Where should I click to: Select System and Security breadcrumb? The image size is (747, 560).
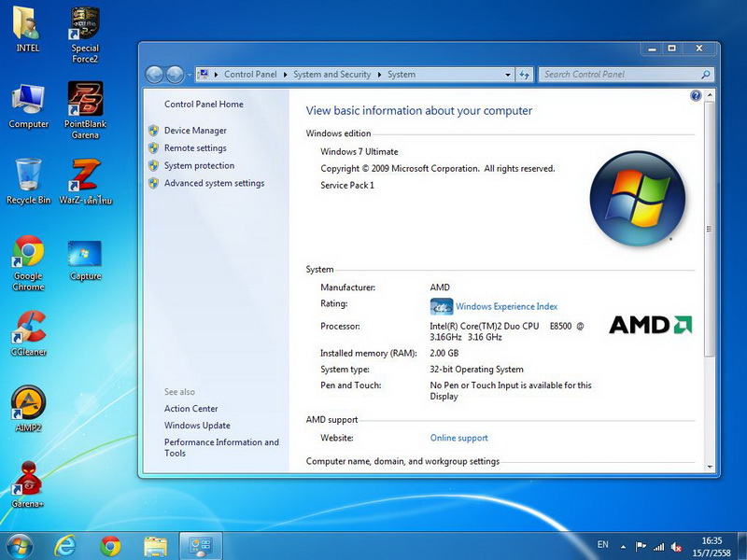tap(331, 75)
